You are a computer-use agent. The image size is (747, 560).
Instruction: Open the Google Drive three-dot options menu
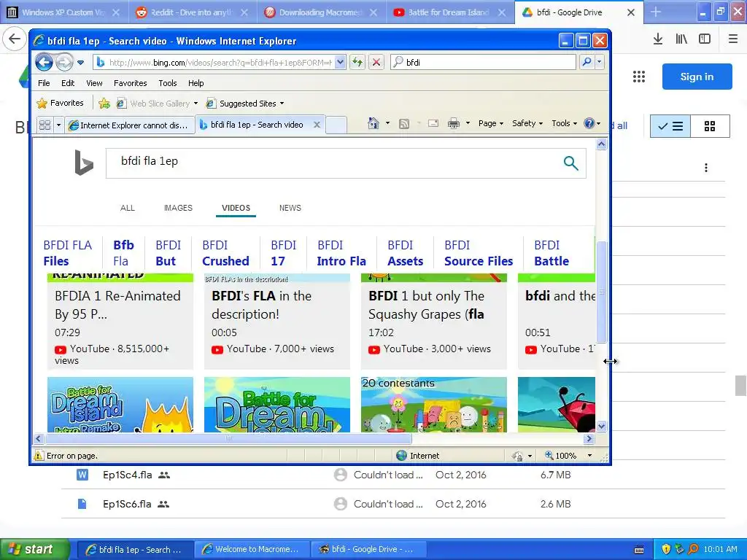(706, 168)
